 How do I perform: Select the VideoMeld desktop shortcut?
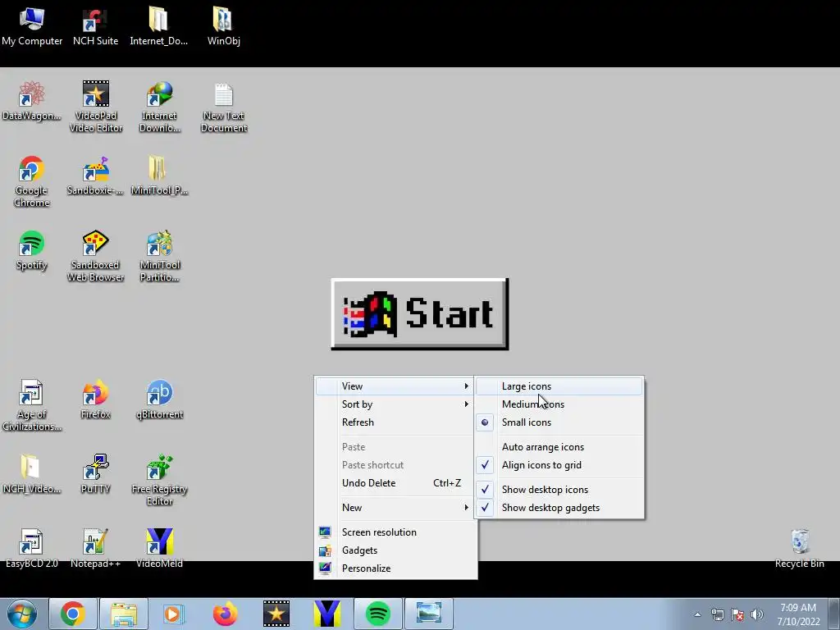tap(159, 549)
